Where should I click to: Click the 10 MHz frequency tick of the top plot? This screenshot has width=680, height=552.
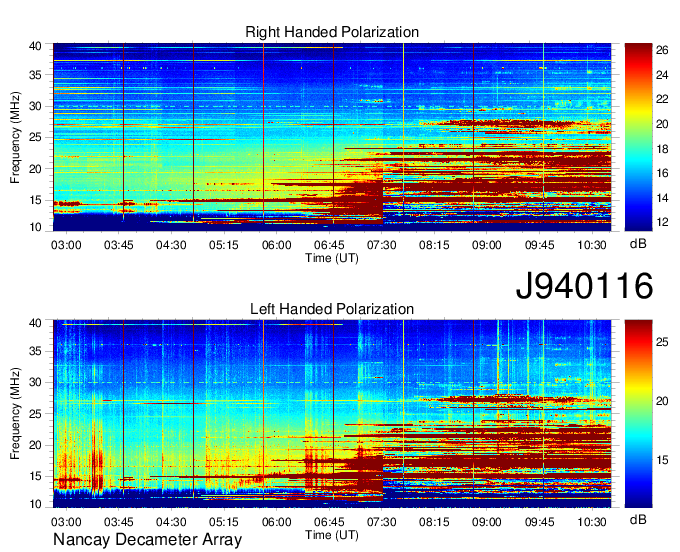tap(35, 227)
